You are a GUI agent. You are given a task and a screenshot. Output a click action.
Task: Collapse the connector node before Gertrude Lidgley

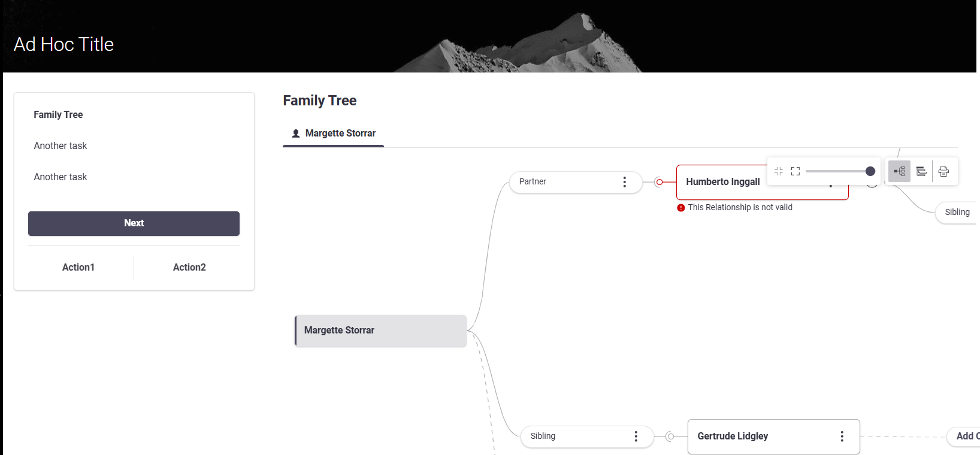coord(670,436)
